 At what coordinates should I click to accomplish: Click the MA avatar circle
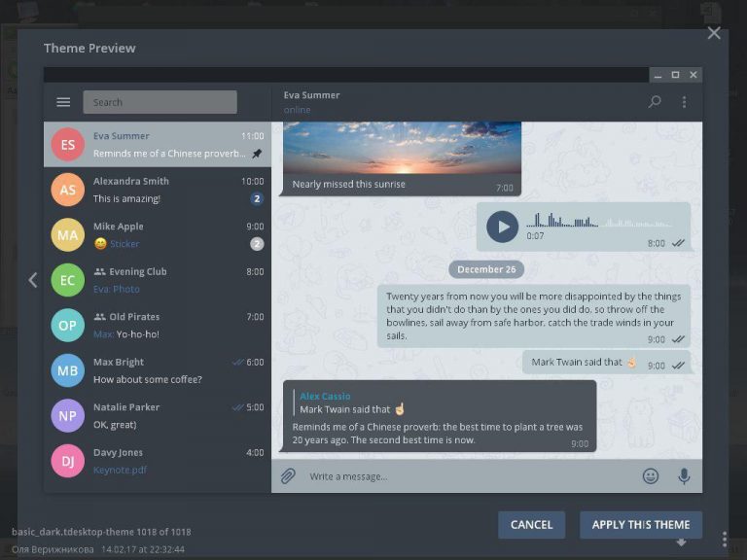(x=68, y=234)
